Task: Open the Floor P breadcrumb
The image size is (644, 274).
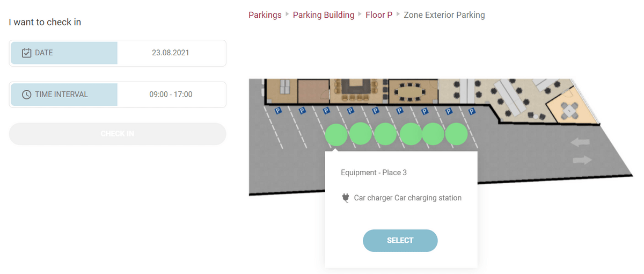Action: [x=379, y=15]
